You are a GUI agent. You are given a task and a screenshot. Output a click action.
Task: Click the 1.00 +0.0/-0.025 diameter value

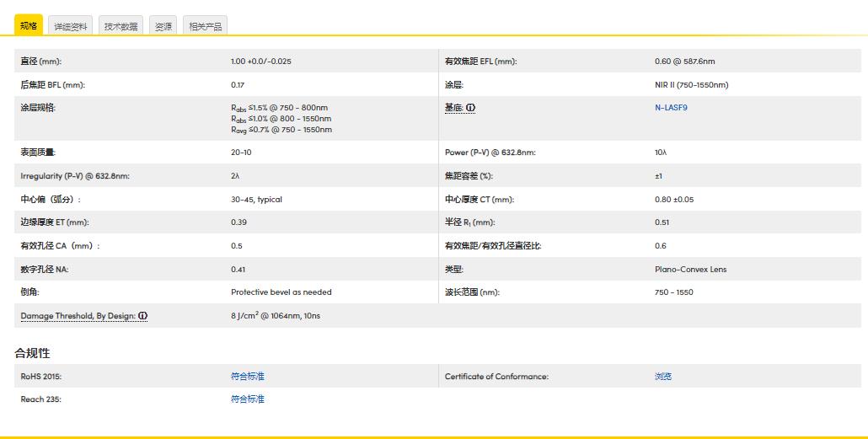260,62
